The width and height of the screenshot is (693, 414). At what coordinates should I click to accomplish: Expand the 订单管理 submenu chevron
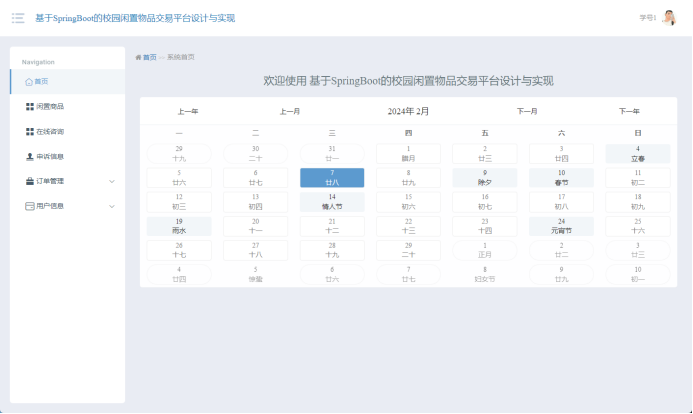point(112,182)
